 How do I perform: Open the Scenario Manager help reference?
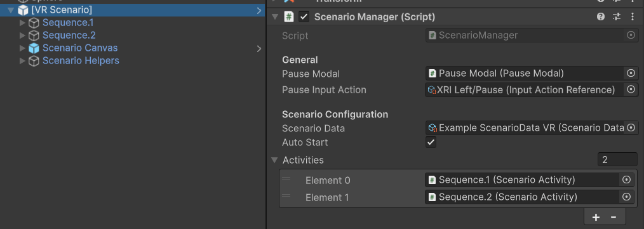tap(601, 17)
